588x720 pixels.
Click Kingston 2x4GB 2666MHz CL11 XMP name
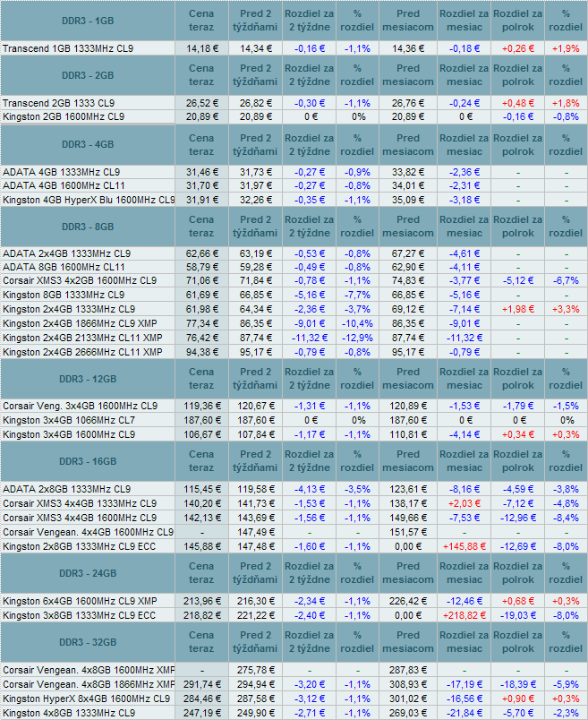tap(82, 352)
